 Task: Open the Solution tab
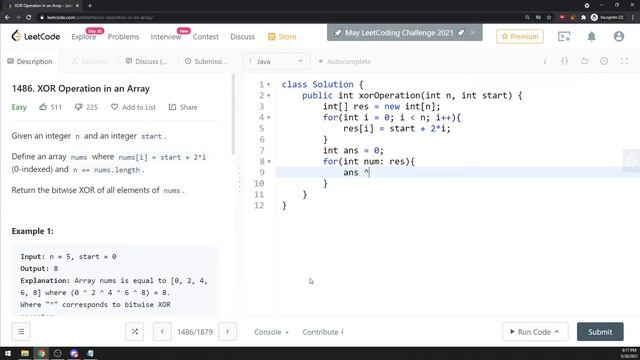click(89, 61)
